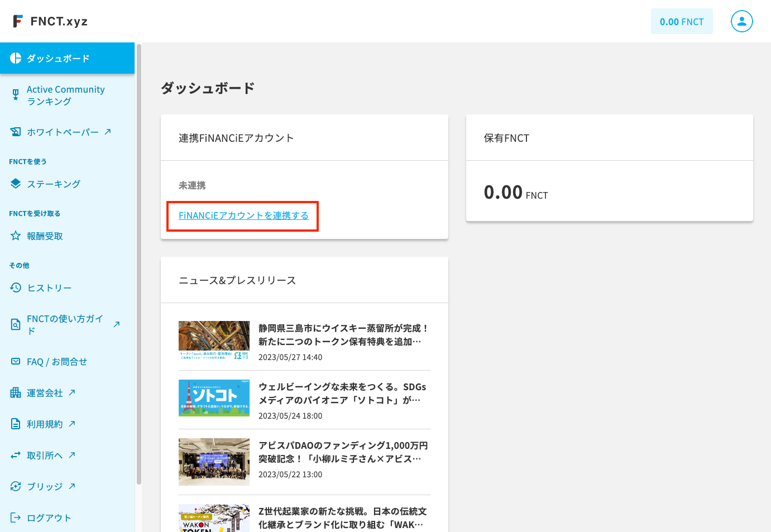The width and height of the screenshot is (771, 532).
Task: Click date 2023/05/27 14:40
Action: 290,357
